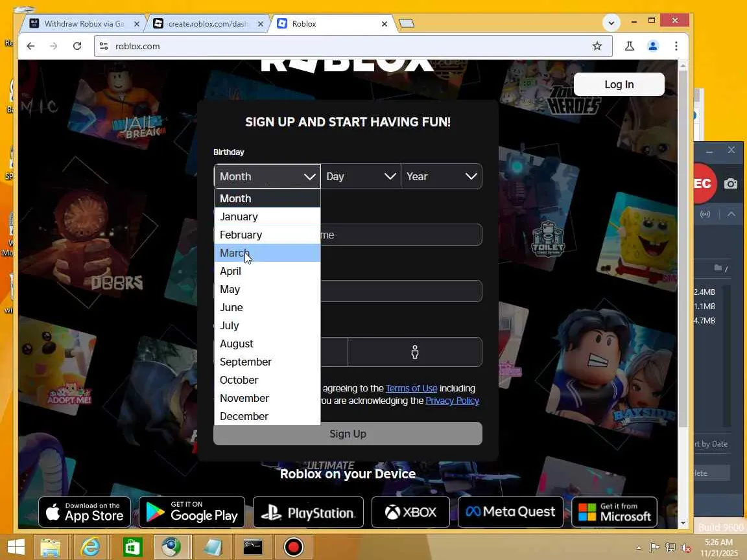The width and height of the screenshot is (747, 560).
Task: Select November from month list
Action: [267, 397]
